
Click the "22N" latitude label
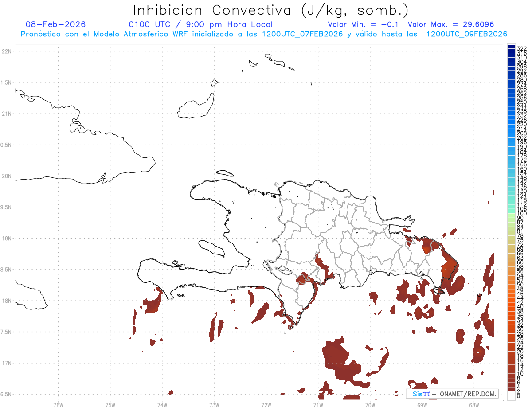6,51
